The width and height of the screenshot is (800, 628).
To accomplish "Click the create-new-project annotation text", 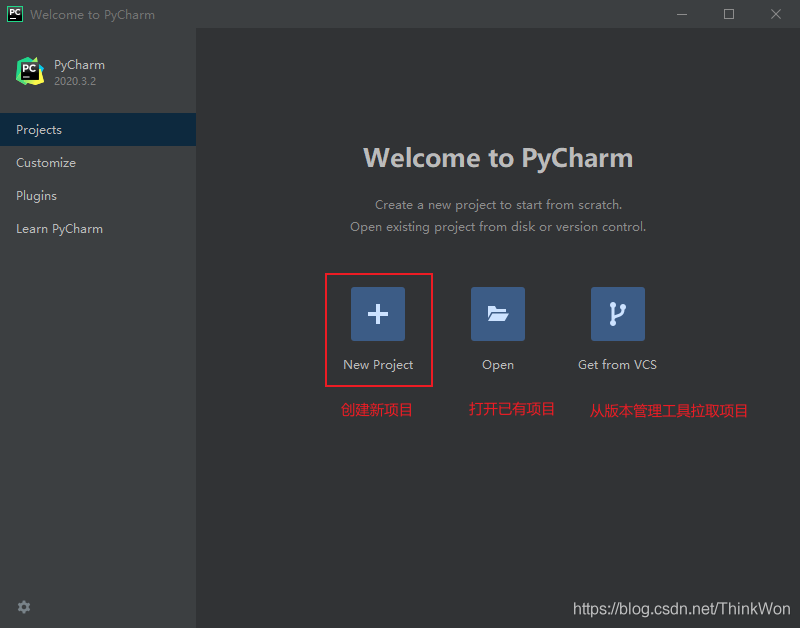I will coord(378,409).
